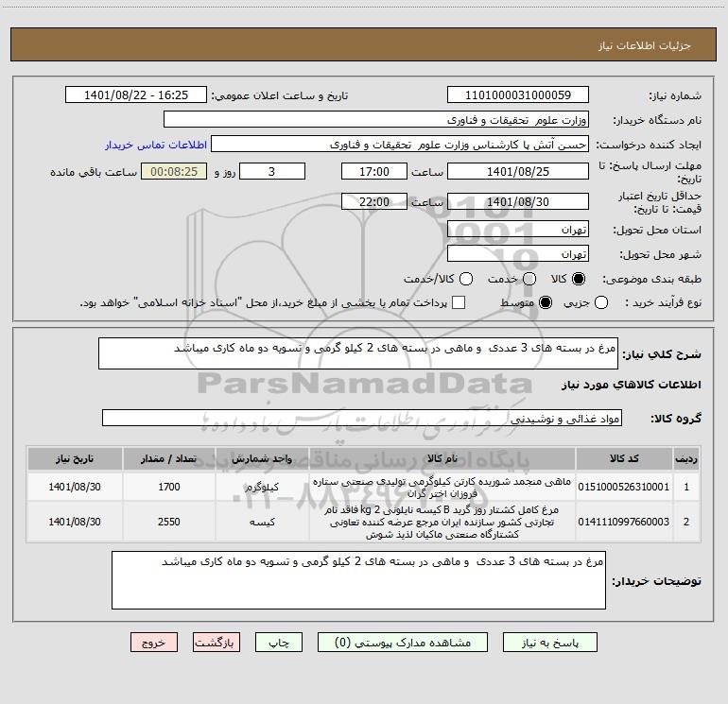This screenshot has width=728, height=704.
Task: Choose جزیی purchase process type
Action: pos(600,302)
